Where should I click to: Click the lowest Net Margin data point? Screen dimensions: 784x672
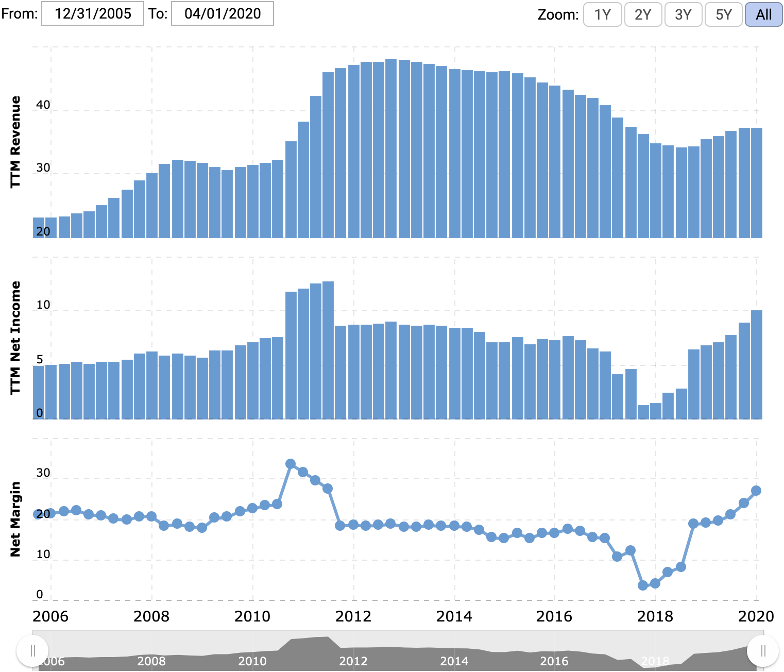[643, 585]
